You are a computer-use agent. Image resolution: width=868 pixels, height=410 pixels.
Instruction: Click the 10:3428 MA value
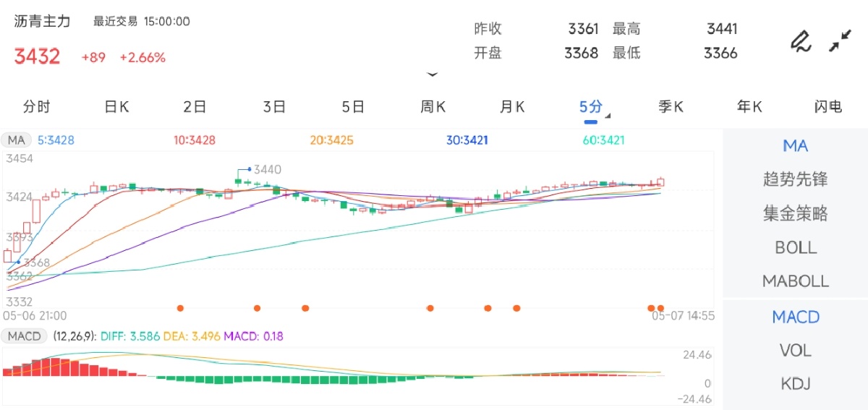click(x=195, y=140)
